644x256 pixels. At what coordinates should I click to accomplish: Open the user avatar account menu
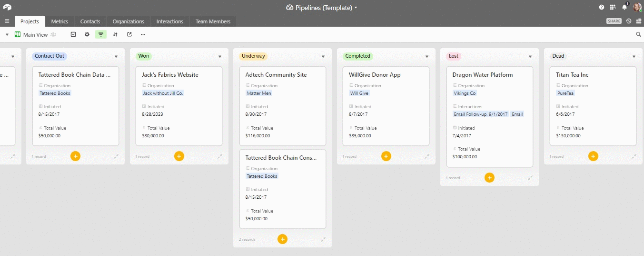pos(637,7)
